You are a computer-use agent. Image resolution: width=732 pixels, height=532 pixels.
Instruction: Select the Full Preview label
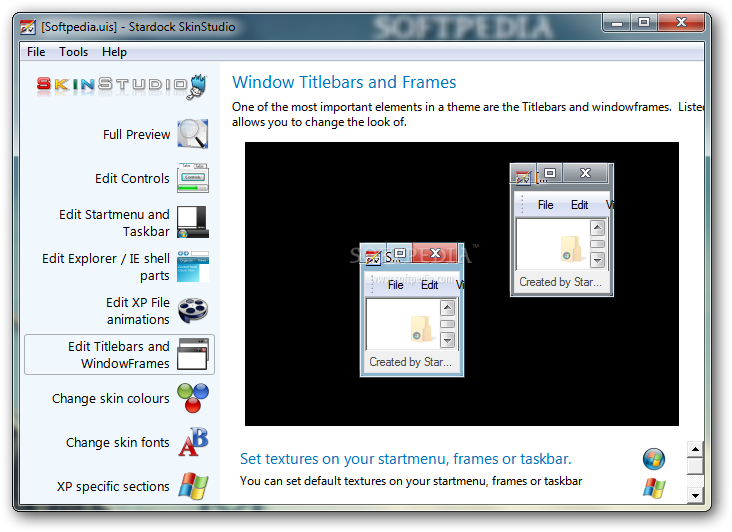[x=136, y=134]
